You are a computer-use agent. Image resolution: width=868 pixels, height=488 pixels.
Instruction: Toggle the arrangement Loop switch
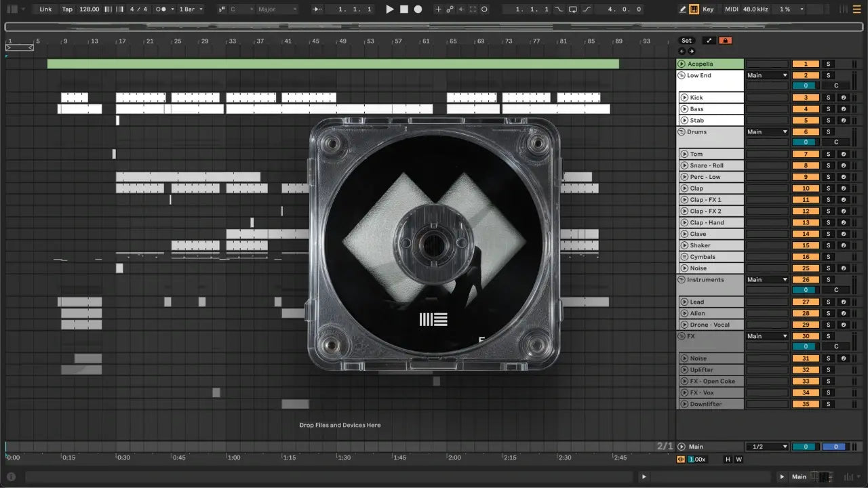(x=572, y=9)
